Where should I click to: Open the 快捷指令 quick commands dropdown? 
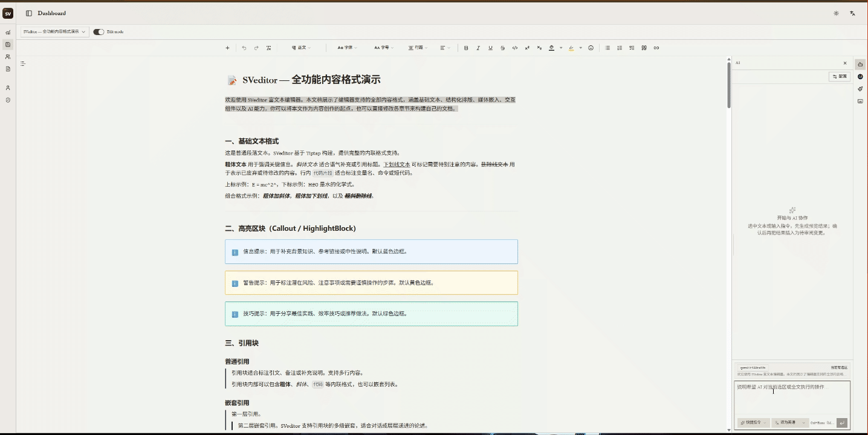click(x=753, y=422)
